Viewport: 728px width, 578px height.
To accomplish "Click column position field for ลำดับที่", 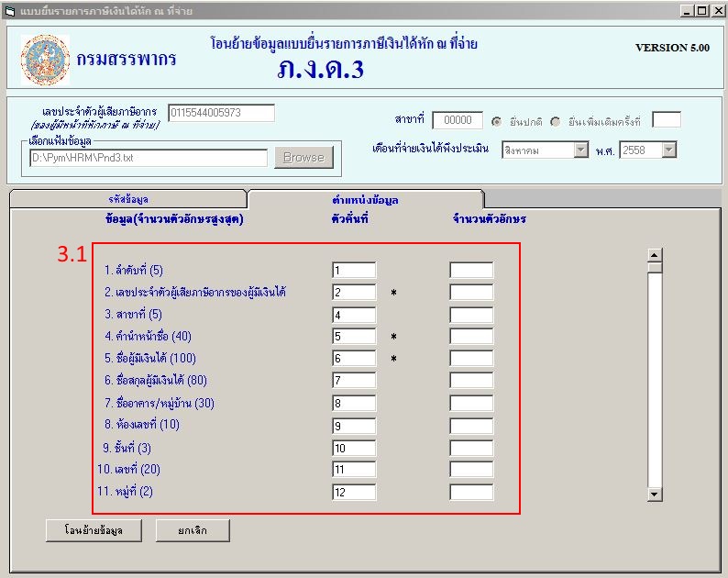I will pyautogui.click(x=354, y=271).
